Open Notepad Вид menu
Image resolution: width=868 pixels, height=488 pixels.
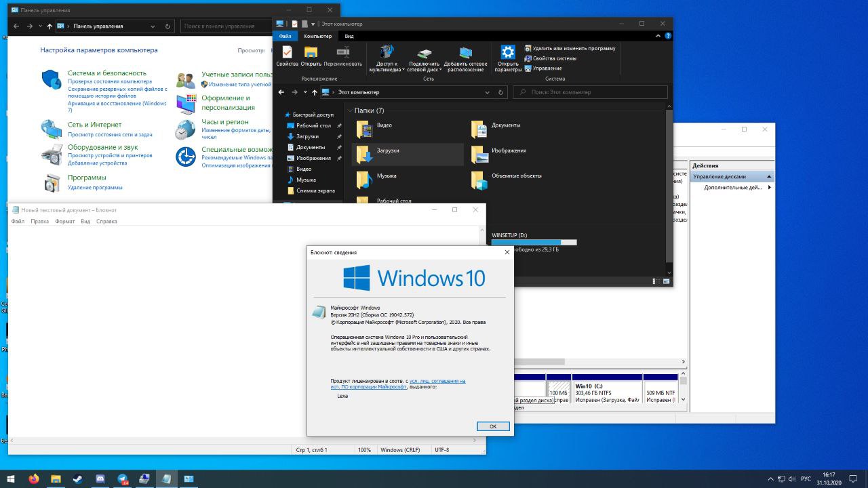click(x=85, y=221)
